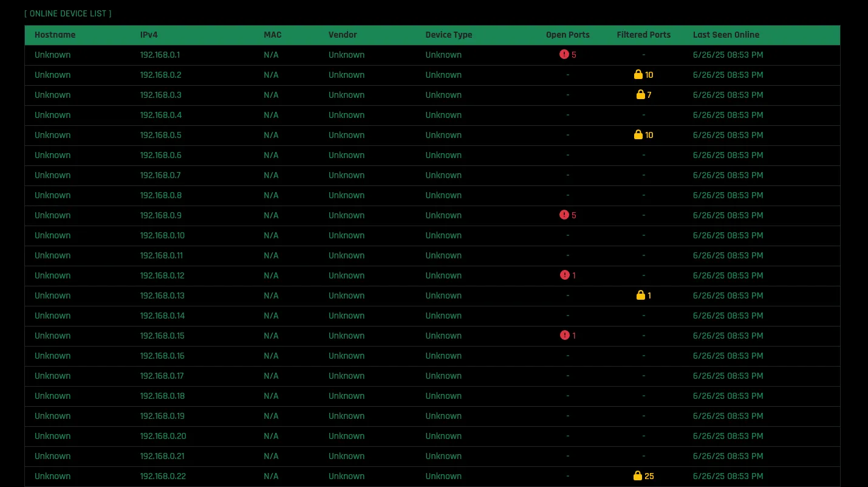Click lock icon in 192.168.0.2 row
Image resolution: width=868 pixels, height=487 pixels.
point(638,75)
